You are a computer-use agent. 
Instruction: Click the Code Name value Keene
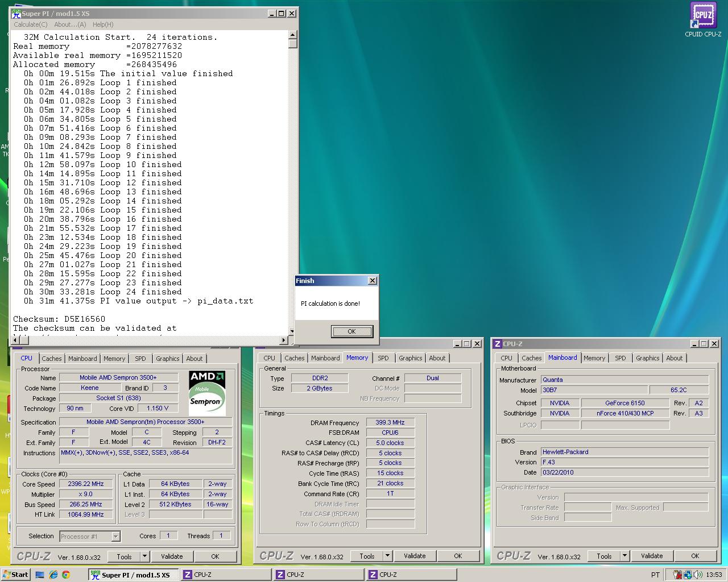tap(90, 388)
